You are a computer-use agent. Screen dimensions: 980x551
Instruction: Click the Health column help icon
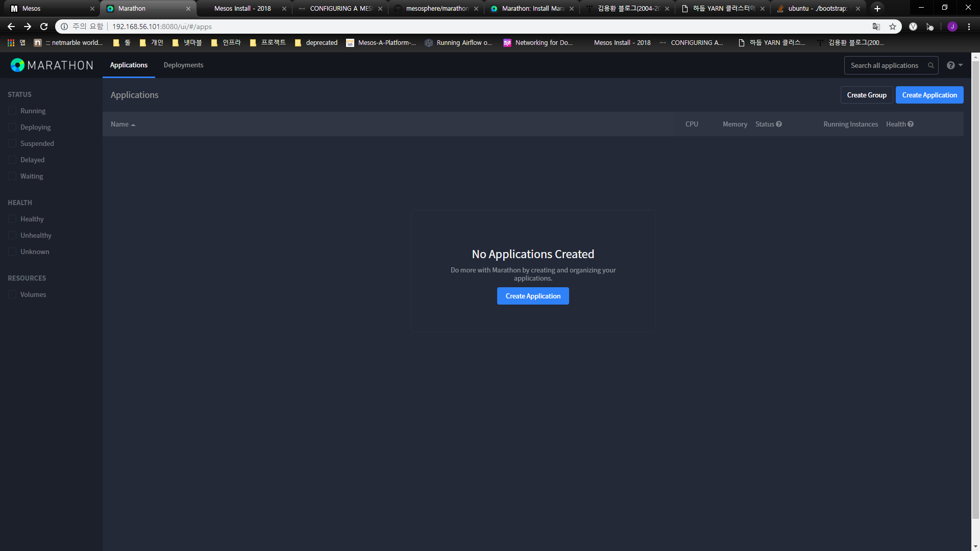(x=911, y=124)
